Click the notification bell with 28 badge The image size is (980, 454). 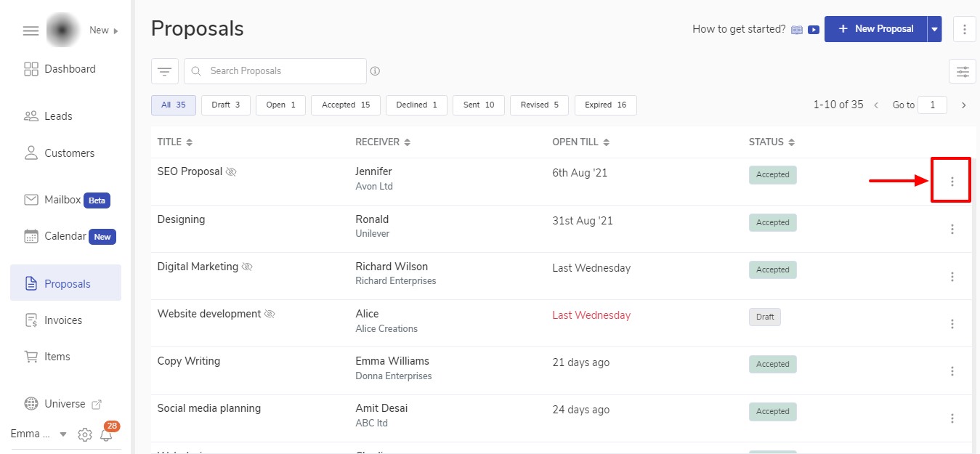107,434
